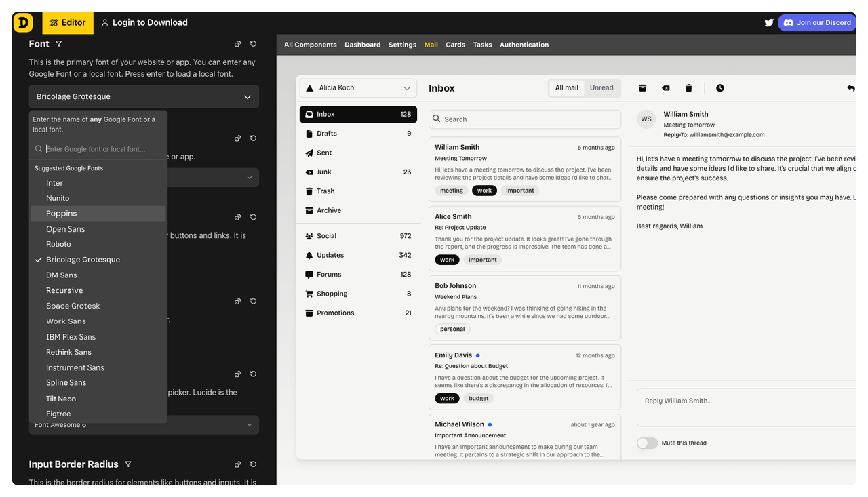Open the Shopping folder in mail sidebar
Screen dimensions: 868x497
point(358,294)
